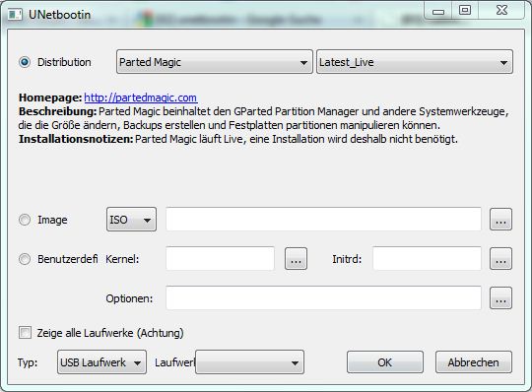Focus the image file path field
Screen dimensions: 532x392
click(x=324, y=220)
